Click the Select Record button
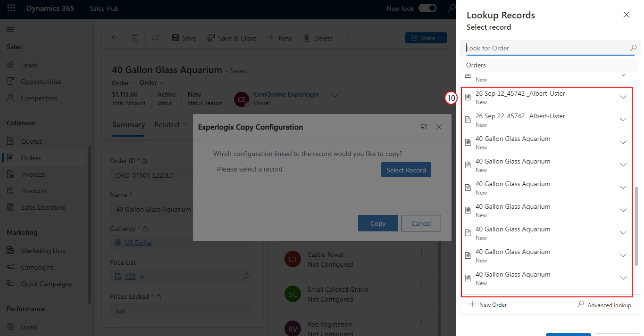 (406, 170)
